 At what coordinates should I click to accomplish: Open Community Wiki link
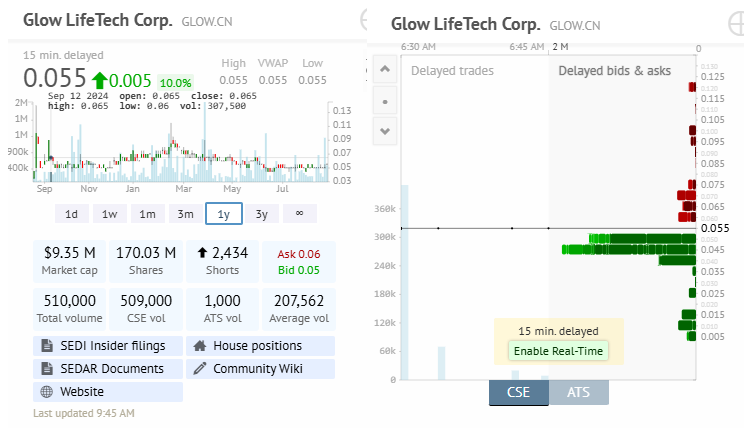260,369
